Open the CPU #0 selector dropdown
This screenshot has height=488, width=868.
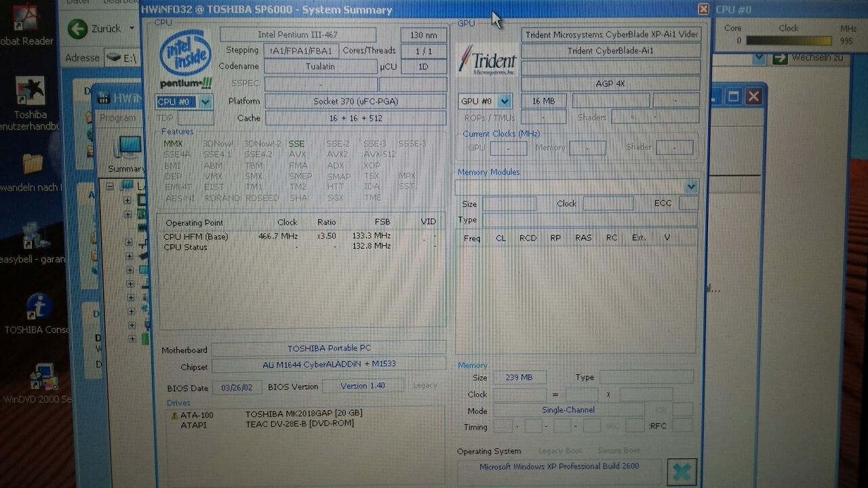[205, 102]
